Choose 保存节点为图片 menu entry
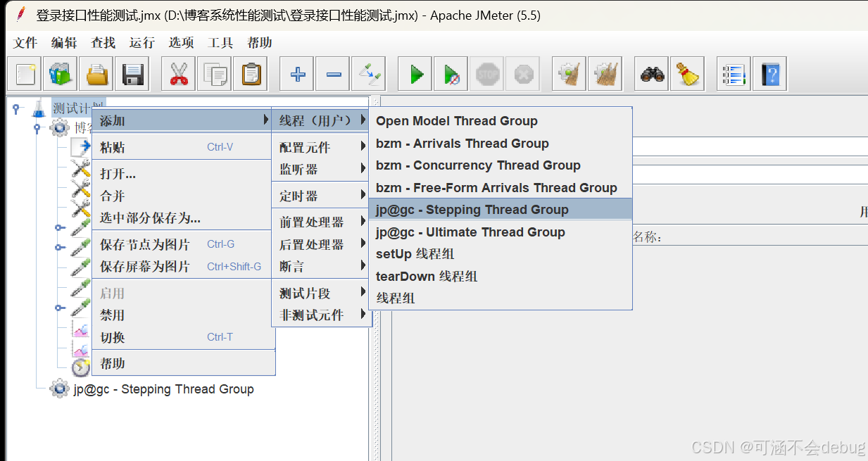 (183, 245)
